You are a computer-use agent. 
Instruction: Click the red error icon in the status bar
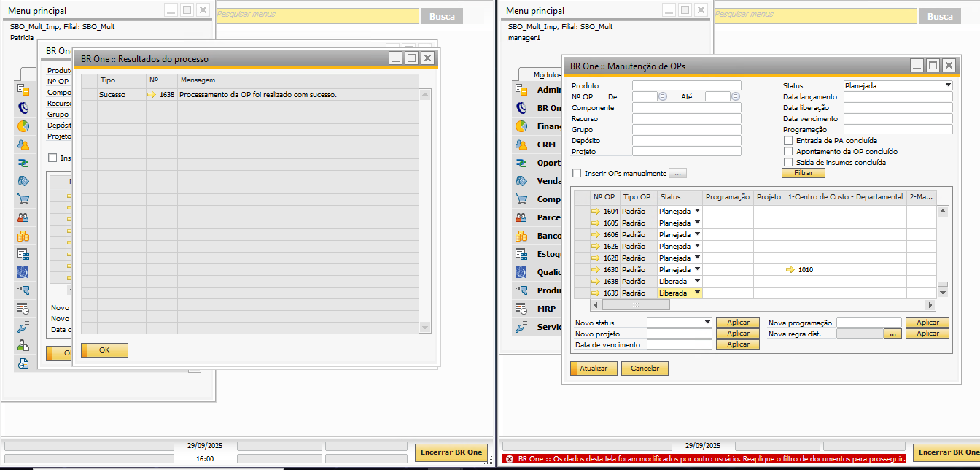click(x=509, y=459)
